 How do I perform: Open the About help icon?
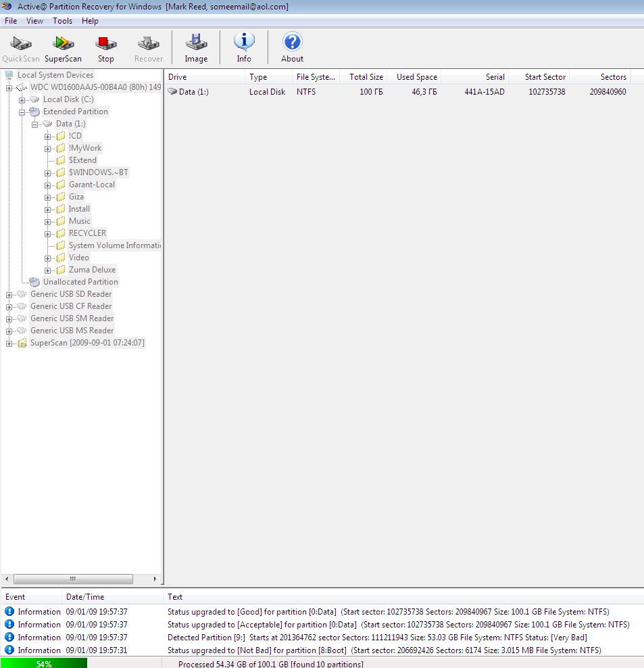tap(292, 43)
